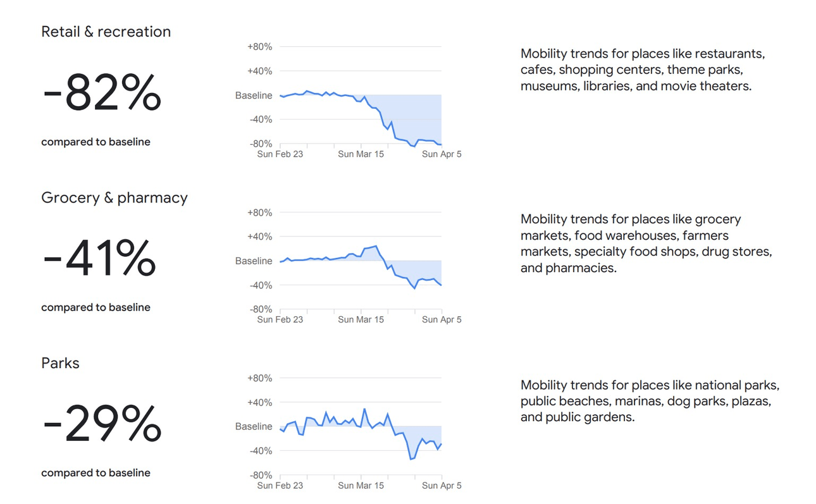Click the +80% label on the Parks chart
816x504 pixels.
(x=259, y=378)
